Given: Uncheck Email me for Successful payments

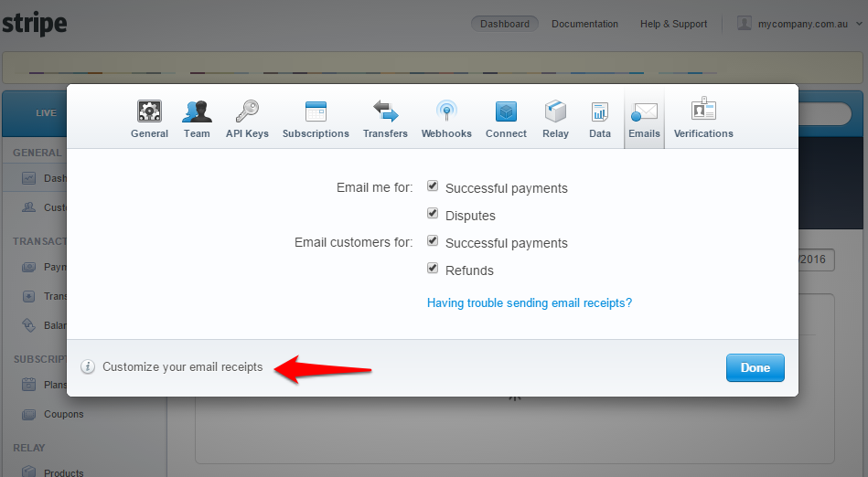Looking at the screenshot, I should click(x=433, y=186).
